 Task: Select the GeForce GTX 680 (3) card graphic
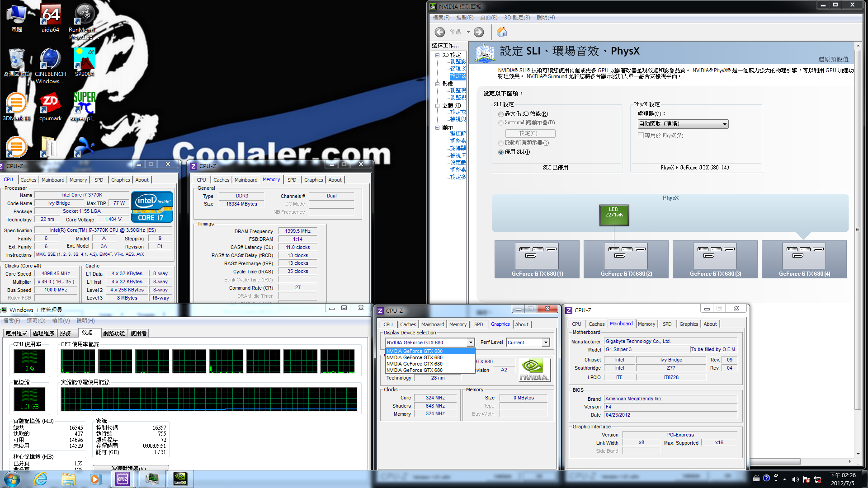tap(715, 259)
